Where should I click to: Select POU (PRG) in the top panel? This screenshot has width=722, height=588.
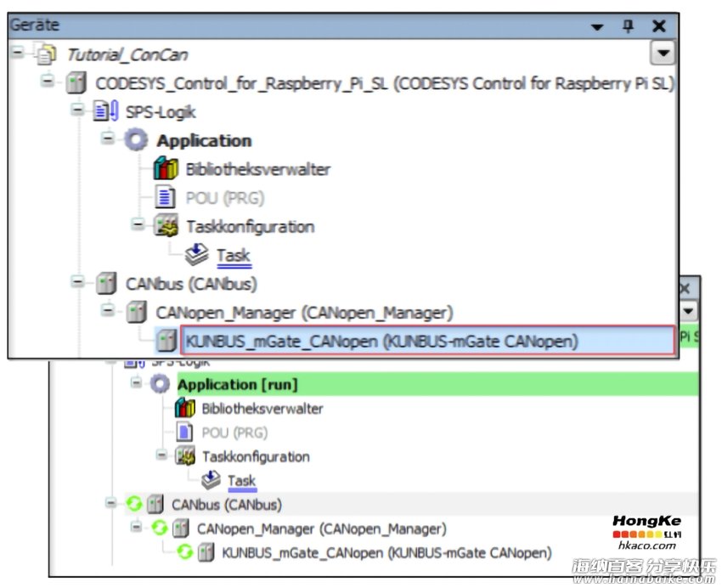[225, 198]
